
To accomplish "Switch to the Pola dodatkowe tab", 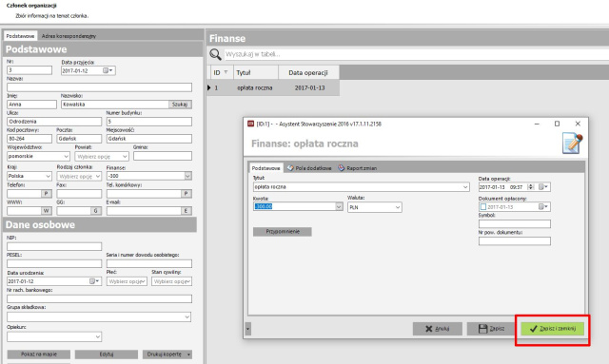I will [309, 168].
